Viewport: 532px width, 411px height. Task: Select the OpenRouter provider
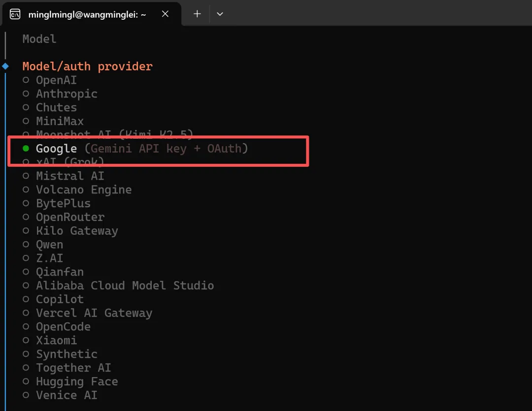pos(26,217)
